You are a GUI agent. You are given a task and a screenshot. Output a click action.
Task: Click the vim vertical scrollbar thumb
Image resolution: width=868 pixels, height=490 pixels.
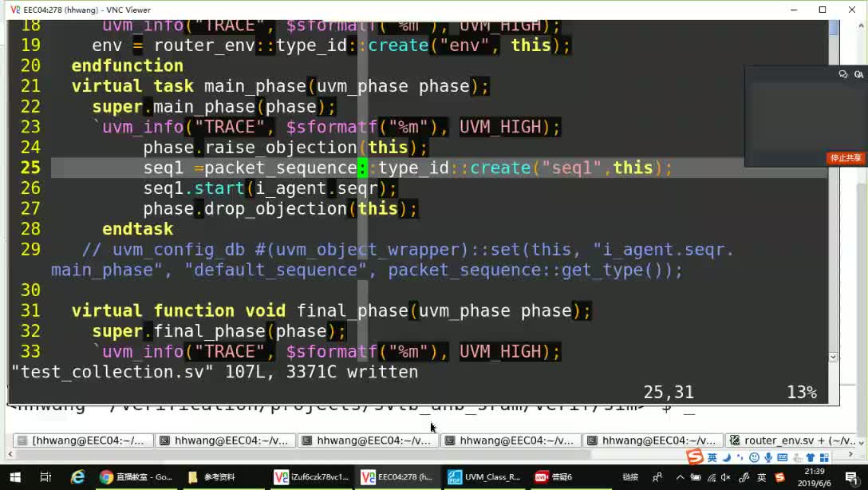[833, 29]
